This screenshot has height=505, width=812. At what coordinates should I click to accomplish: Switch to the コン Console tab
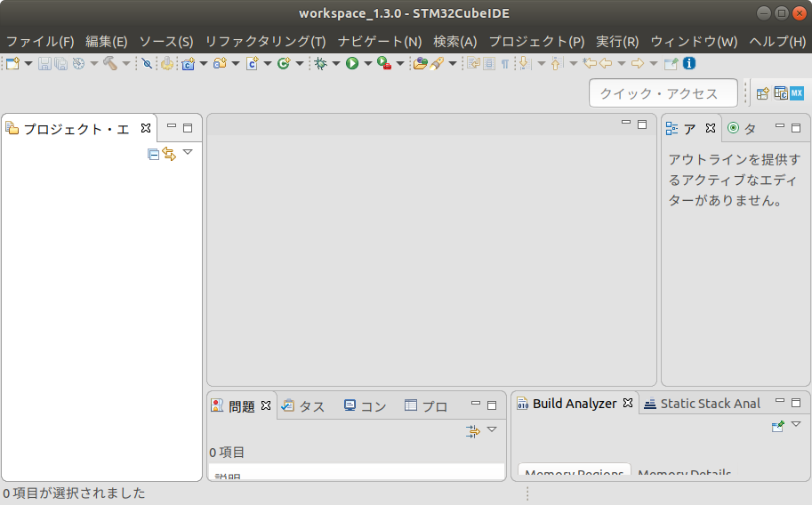[x=366, y=406]
